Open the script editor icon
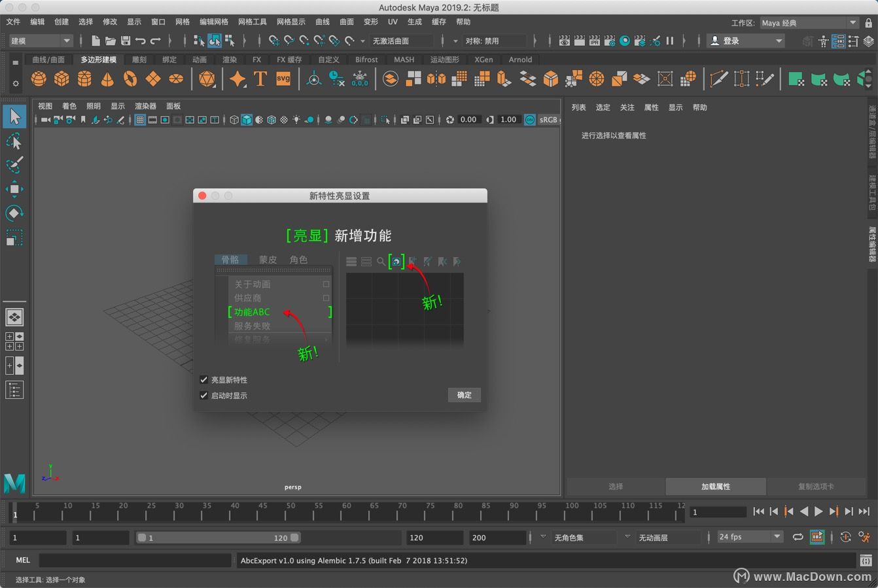The image size is (878, 588). click(866, 561)
